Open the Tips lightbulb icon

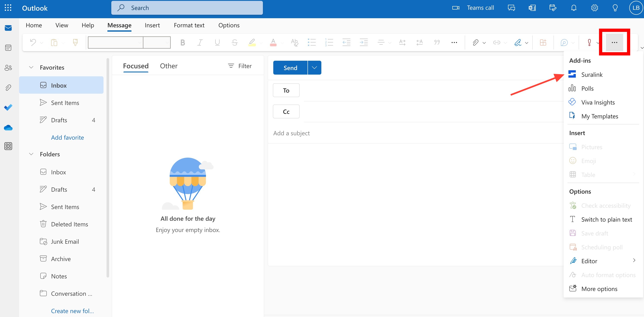point(615,8)
